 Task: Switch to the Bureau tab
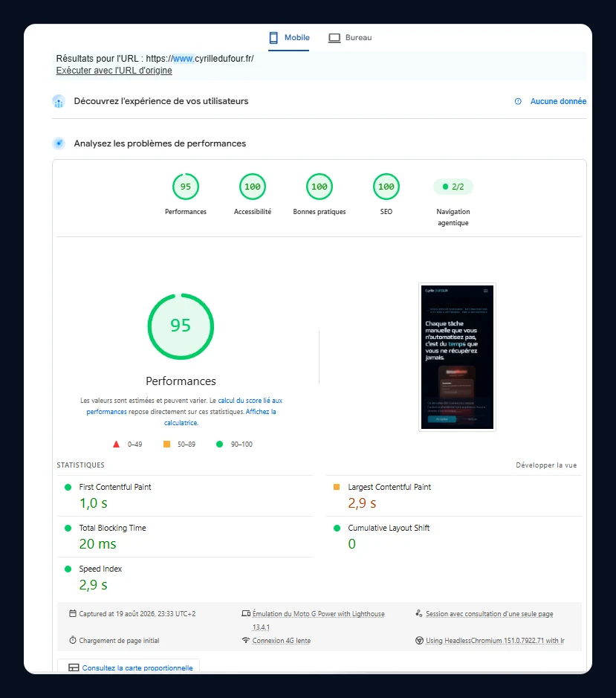pyautogui.click(x=350, y=38)
